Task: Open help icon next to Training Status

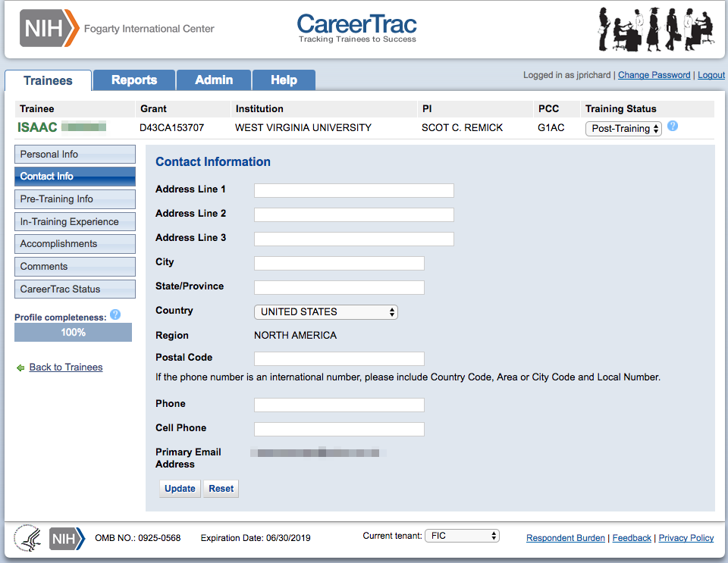Action: click(673, 126)
